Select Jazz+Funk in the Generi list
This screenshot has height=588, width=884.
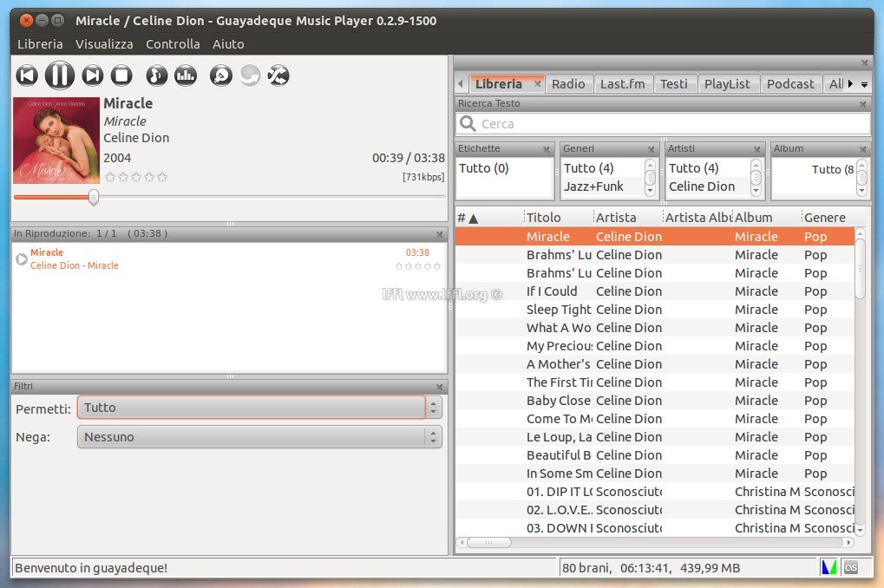click(x=593, y=186)
